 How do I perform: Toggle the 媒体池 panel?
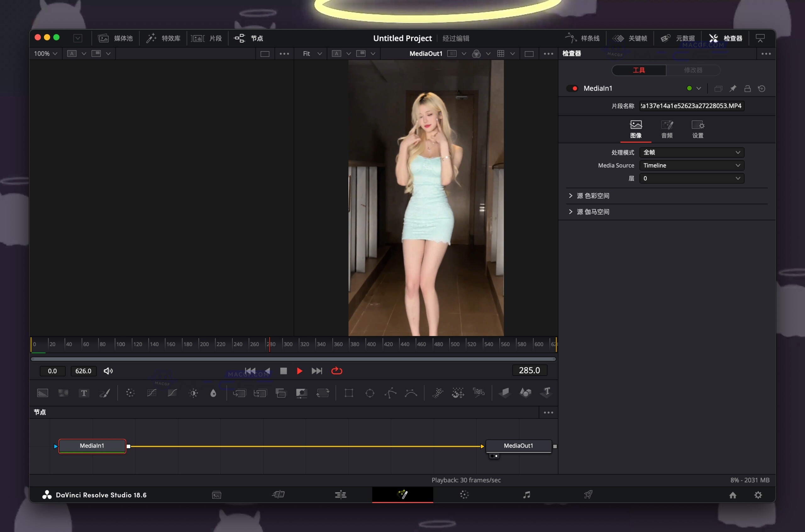pos(115,38)
